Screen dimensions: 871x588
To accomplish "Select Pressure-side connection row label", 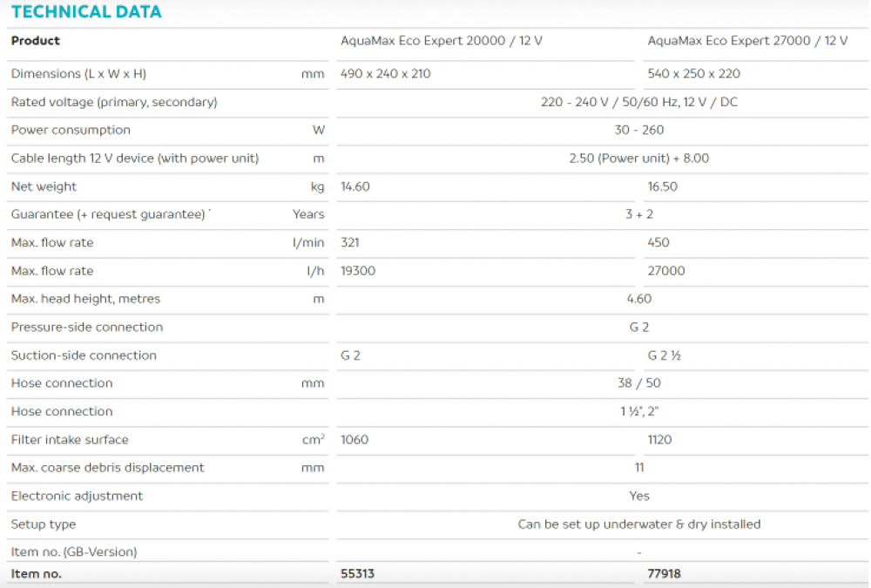I will (87, 328).
